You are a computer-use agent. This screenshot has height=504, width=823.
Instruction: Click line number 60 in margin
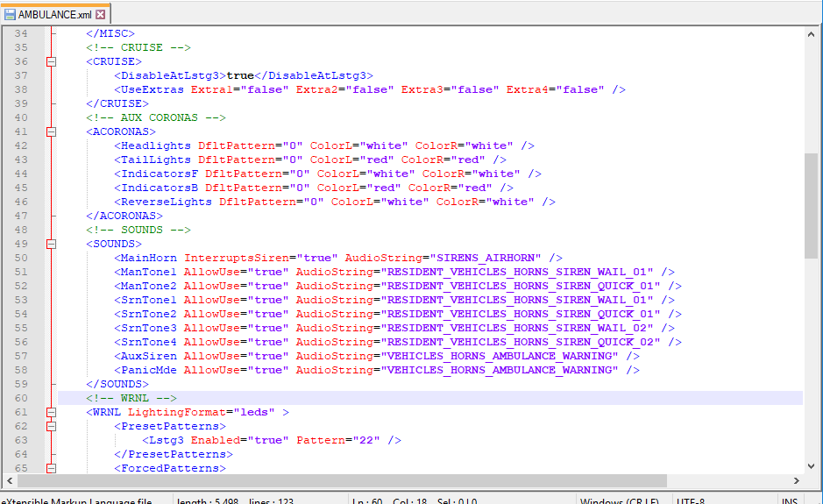21,398
